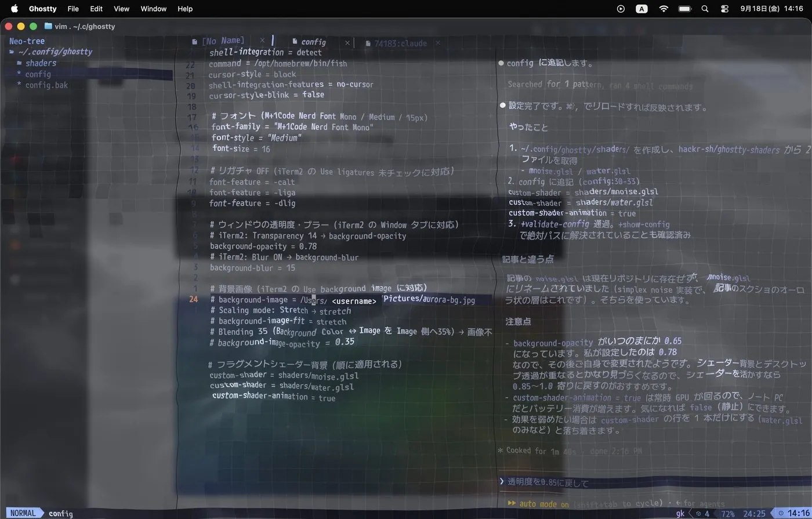
Task: Click the 'font-feature = -calt' line
Action: [x=252, y=182]
